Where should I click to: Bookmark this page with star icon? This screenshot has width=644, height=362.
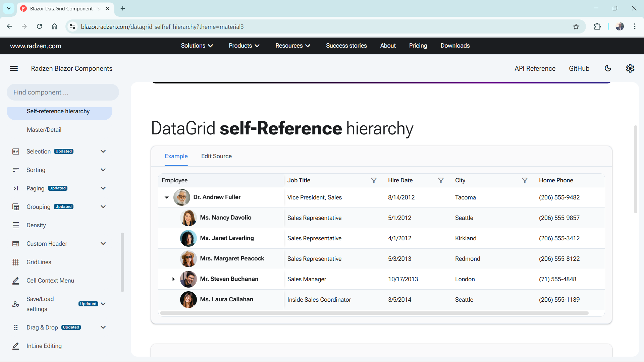coord(576,27)
